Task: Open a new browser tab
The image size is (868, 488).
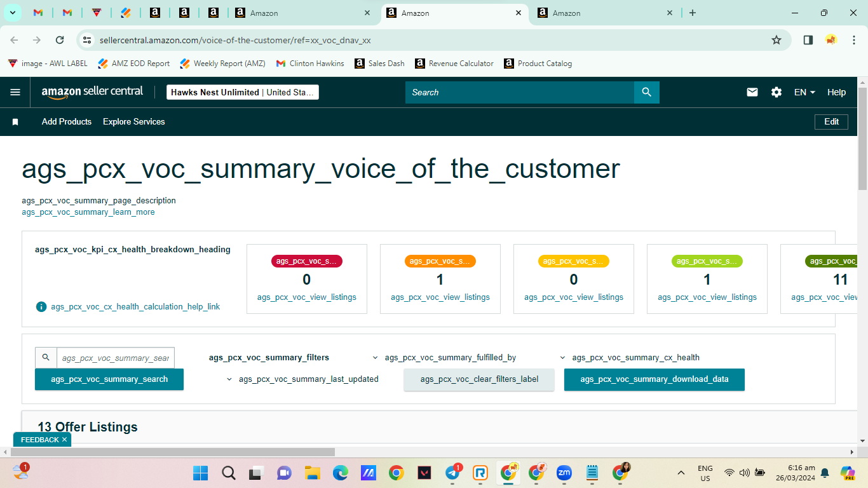Action: pyautogui.click(x=693, y=13)
